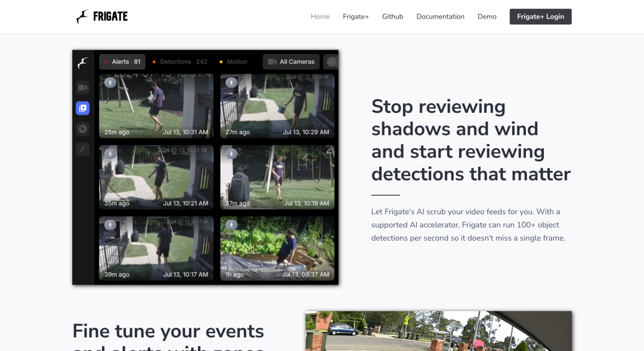Click the '25m ago' label
This screenshot has width=644, height=351.
pyautogui.click(x=117, y=132)
